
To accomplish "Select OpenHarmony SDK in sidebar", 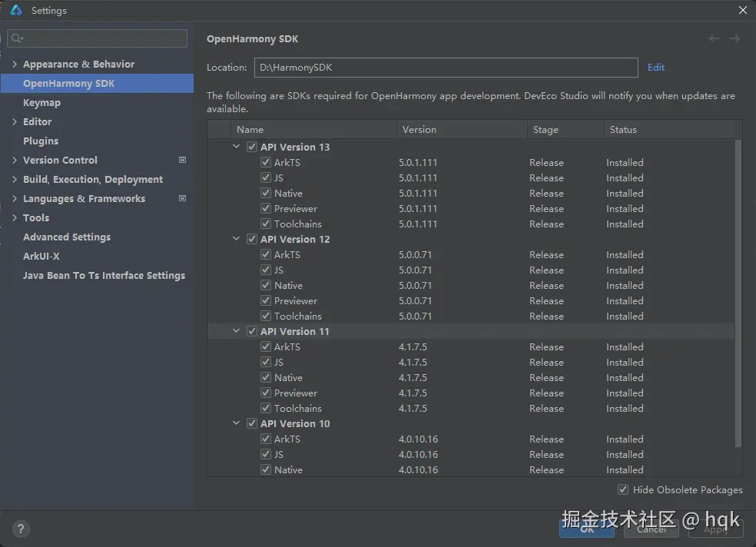I will [97, 84].
